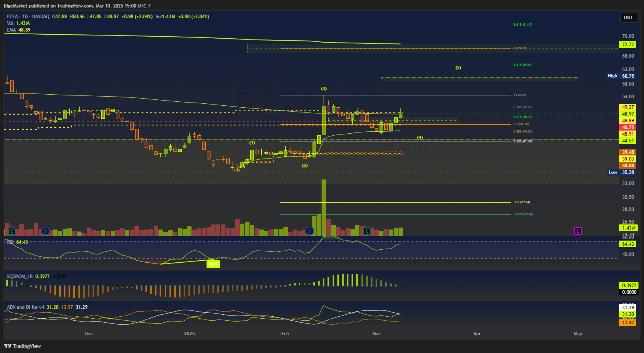Open the TradingView logo link

(x=22, y=346)
